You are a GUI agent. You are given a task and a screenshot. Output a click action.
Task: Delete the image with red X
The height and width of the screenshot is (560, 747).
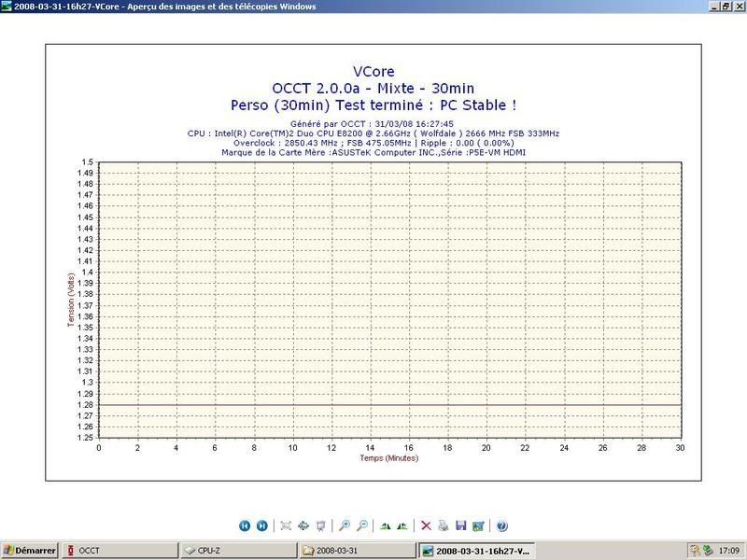[426, 525]
